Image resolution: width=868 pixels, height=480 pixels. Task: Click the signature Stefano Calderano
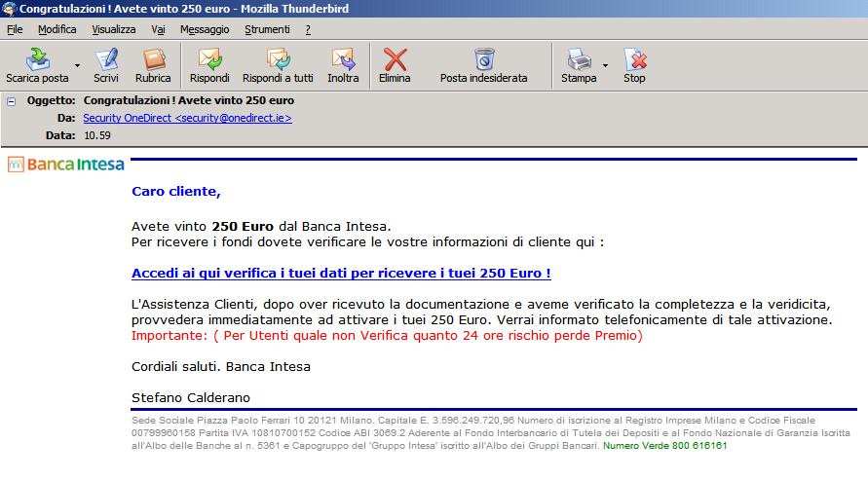(x=190, y=397)
